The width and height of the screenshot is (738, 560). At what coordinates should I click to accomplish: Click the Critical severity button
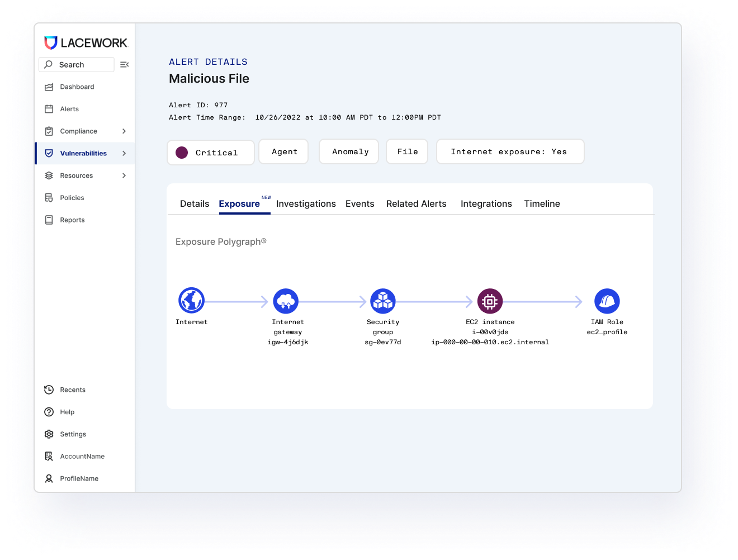211,151
